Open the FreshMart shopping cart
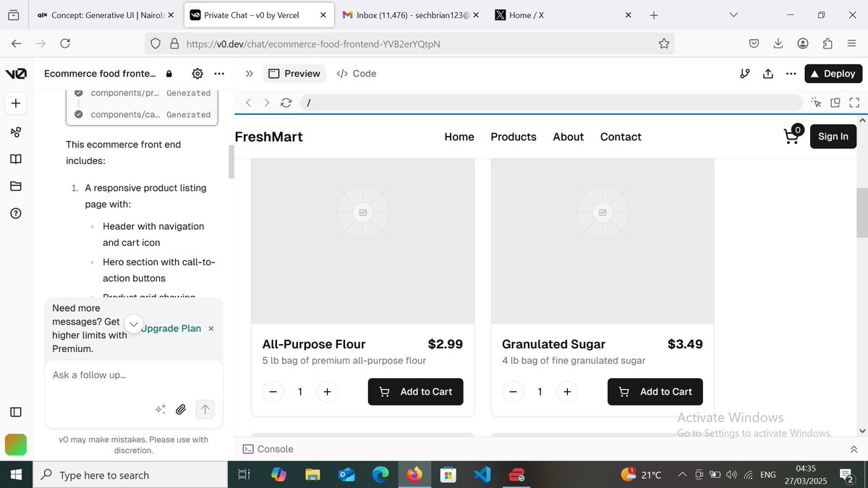 click(793, 136)
